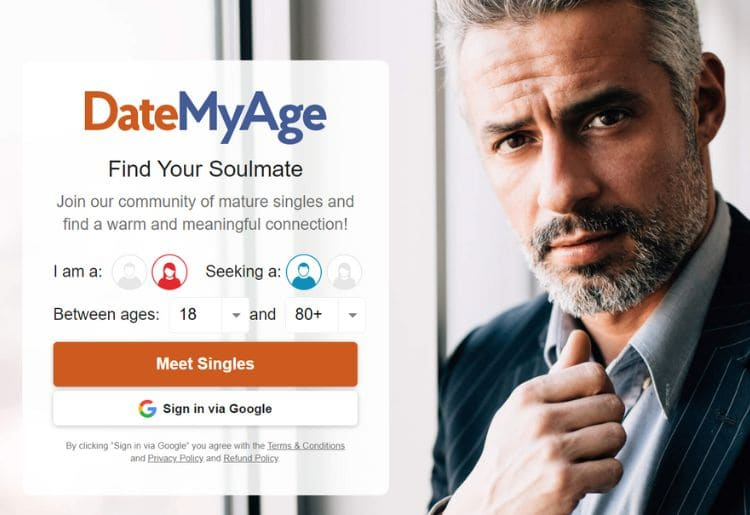
Task: Open the Terms & Conditions link
Action: tap(306, 446)
